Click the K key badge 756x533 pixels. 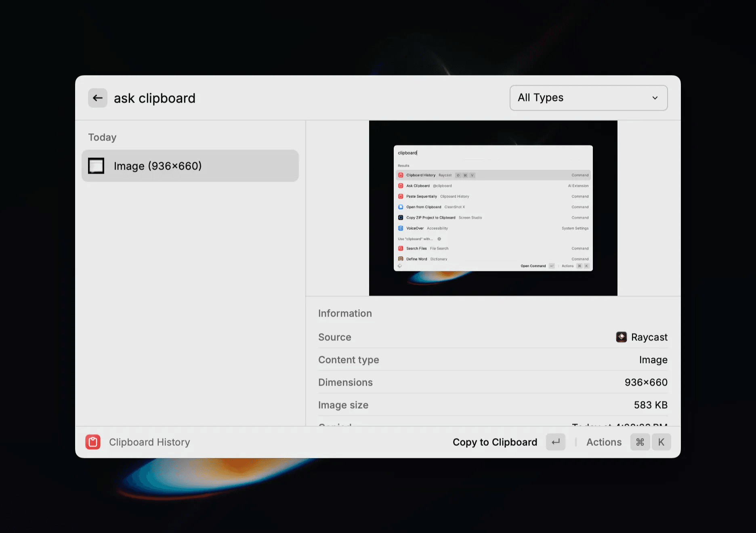(x=661, y=442)
